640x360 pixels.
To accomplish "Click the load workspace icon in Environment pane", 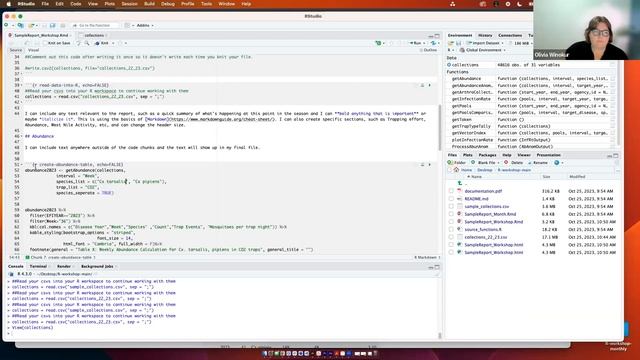I will click(451, 43).
